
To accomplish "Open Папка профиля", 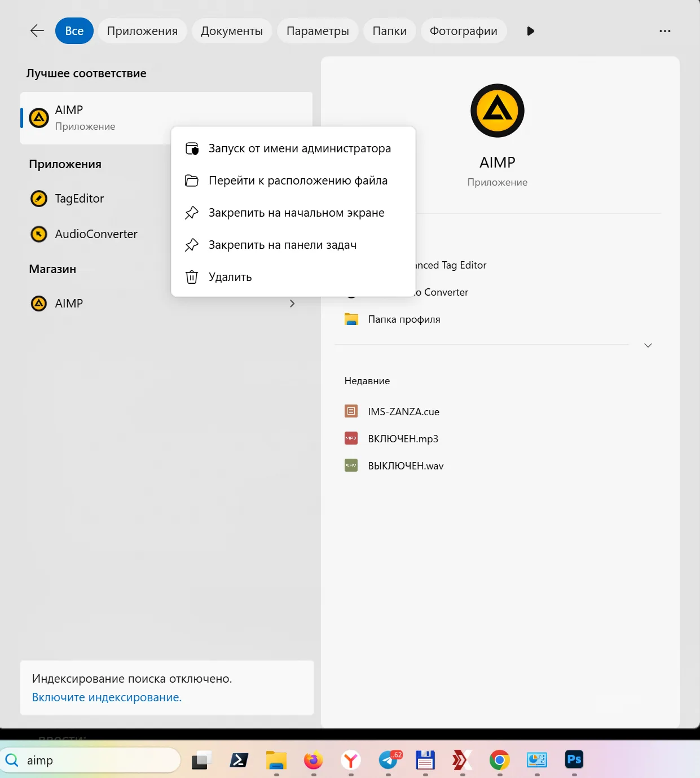I will tap(404, 319).
